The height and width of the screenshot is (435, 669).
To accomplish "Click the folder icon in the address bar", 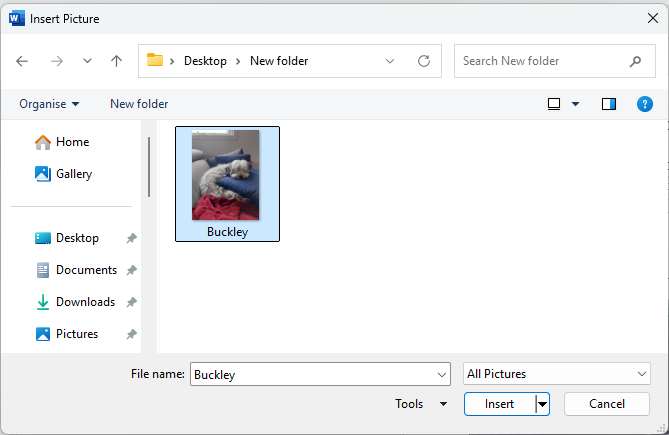I will coord(154,60).
